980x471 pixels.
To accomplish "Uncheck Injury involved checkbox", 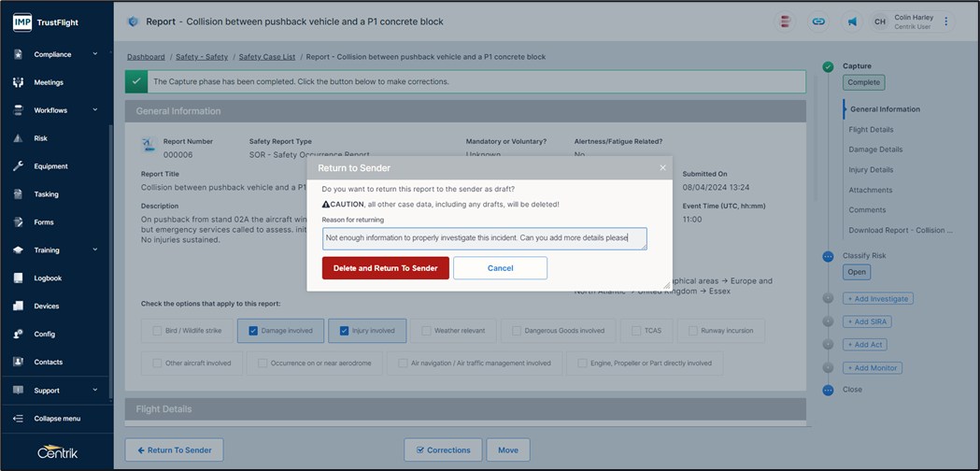I will click(344, 331).
